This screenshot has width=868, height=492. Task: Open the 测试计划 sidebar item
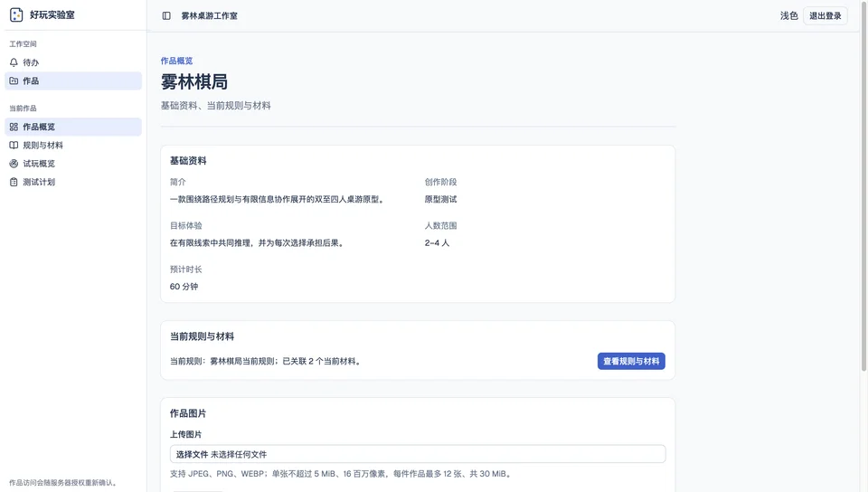pyautogui.click(x=73, y=182)
